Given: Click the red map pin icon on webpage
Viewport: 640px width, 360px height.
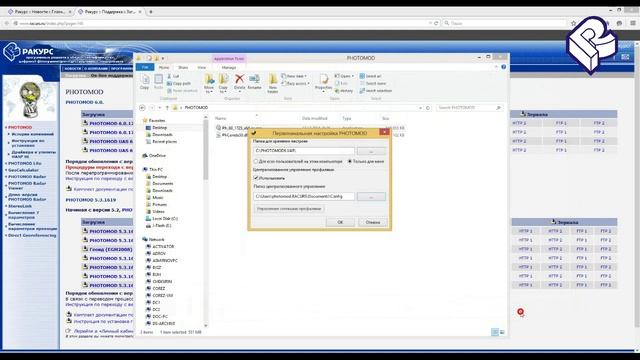Looking at the screenshot, I should click(x=520, y=312).
